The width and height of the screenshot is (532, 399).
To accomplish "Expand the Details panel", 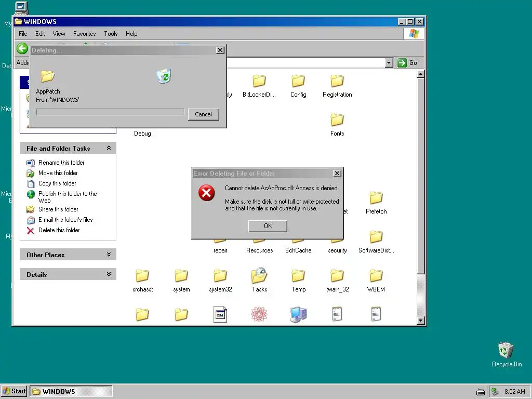I will [x=109, y=274].
